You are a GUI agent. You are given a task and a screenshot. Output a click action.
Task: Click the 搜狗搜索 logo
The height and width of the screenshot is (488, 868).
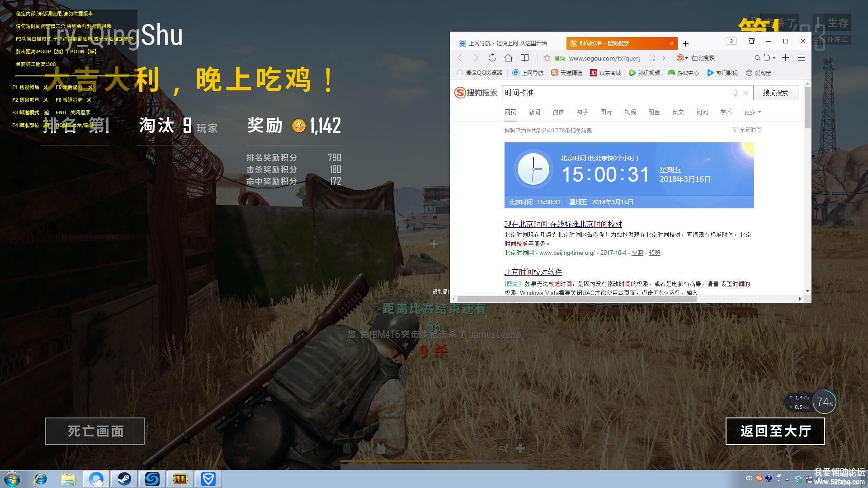(x=476, y=93)
